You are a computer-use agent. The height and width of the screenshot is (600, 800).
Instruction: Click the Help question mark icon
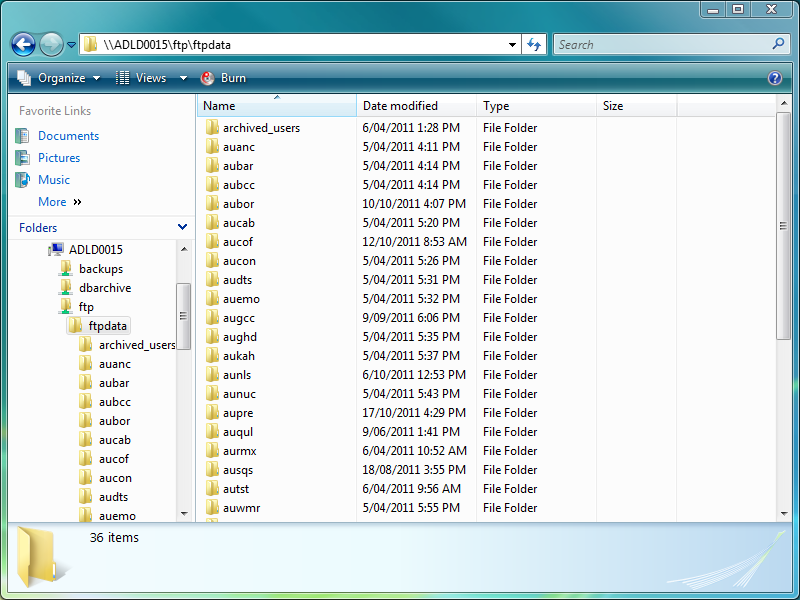click(777, 77)
